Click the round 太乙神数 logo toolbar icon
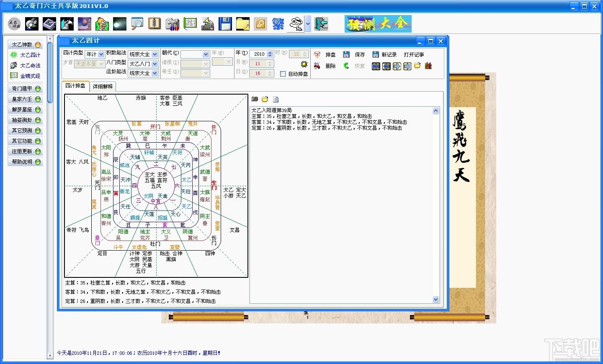This screenshot has height=364, width=603. point(14,24)
